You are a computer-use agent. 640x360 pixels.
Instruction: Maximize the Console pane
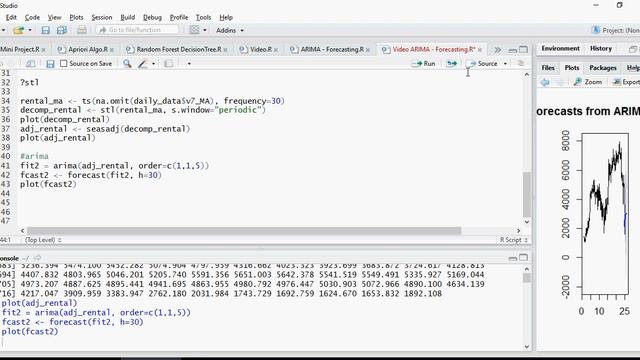523,258
